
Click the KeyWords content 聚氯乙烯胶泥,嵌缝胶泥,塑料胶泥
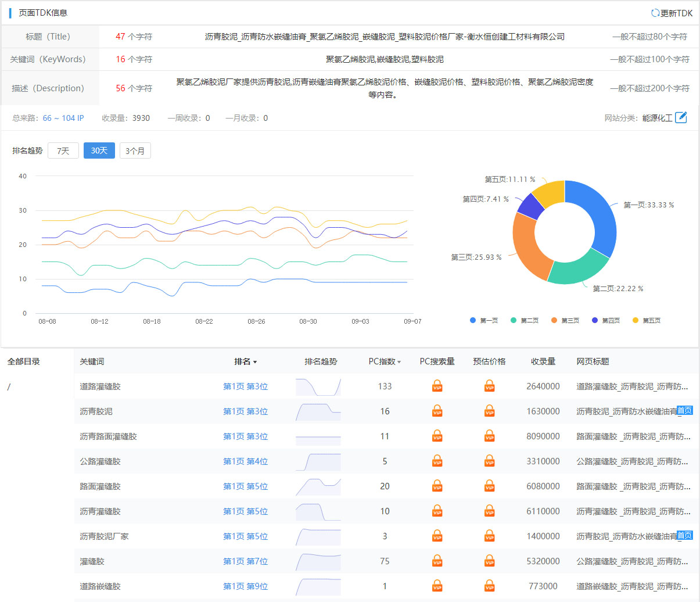coord(385,59)
